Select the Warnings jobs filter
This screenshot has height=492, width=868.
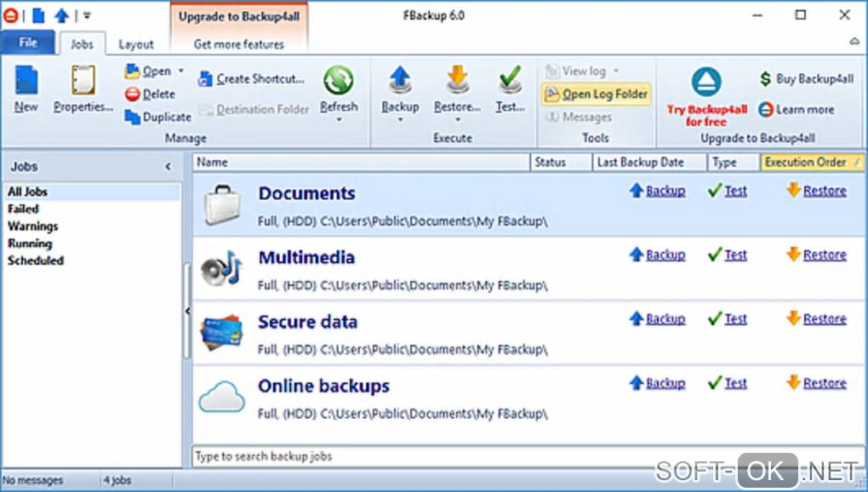(32, 226)
